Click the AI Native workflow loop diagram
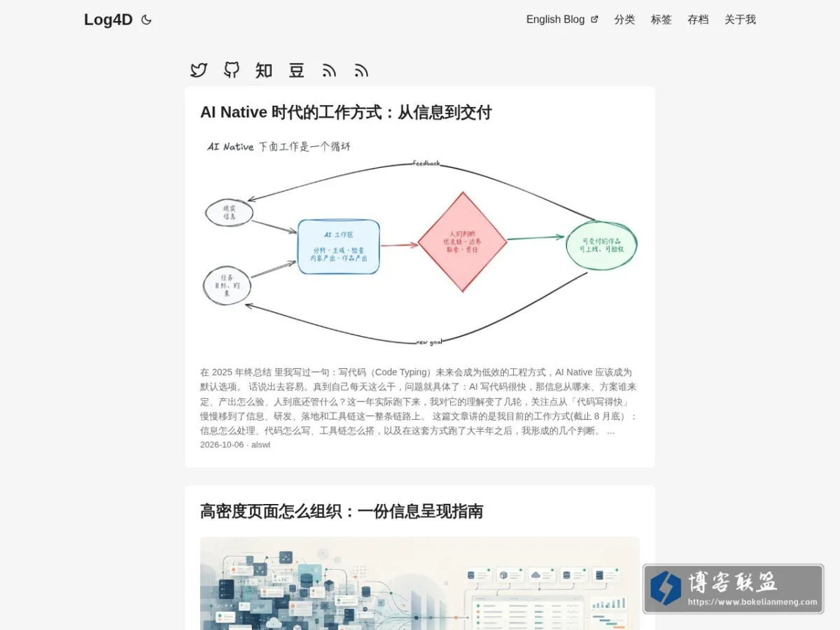Viewport: 840px width, 630px height. [420, 244]
